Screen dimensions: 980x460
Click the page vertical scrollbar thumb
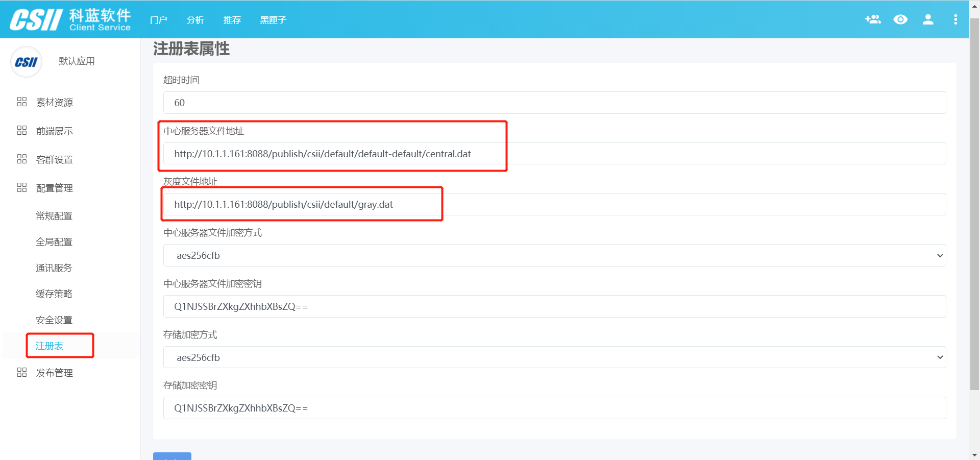tap(974, 204)
